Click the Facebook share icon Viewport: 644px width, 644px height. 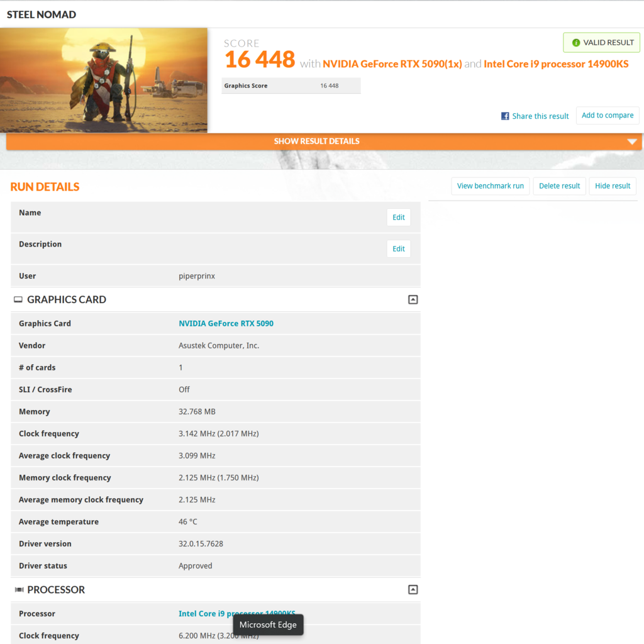coord(505,116)
